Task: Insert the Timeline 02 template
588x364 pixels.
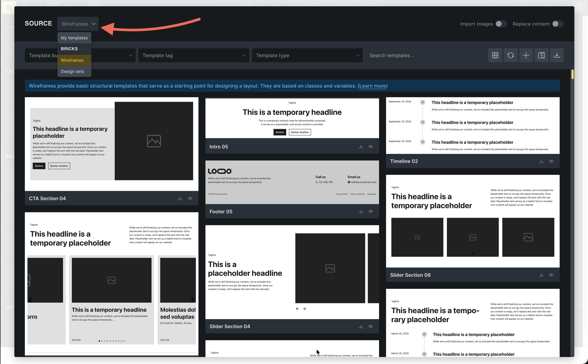Action: (x=541, y=161)
